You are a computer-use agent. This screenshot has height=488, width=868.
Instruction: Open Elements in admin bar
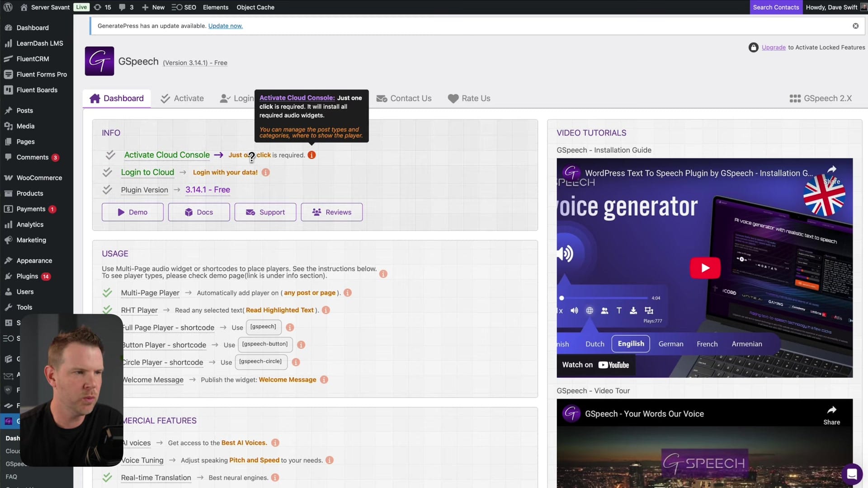click(216, 7)
